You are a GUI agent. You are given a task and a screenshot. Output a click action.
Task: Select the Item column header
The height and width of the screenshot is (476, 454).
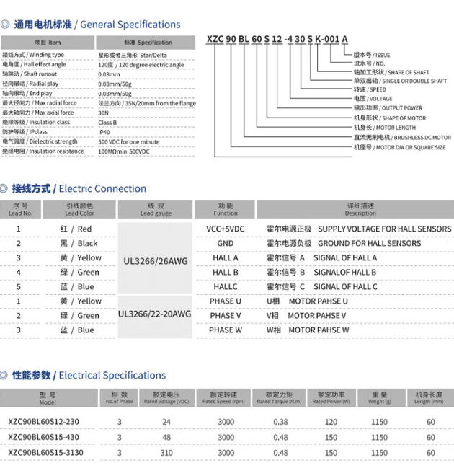click(48, 43)
